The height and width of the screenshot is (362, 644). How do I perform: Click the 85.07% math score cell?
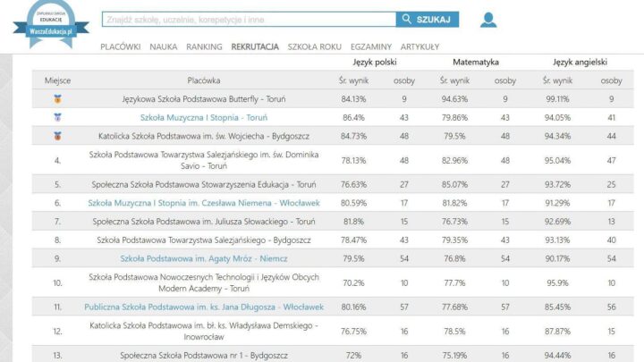click(454, 184)
